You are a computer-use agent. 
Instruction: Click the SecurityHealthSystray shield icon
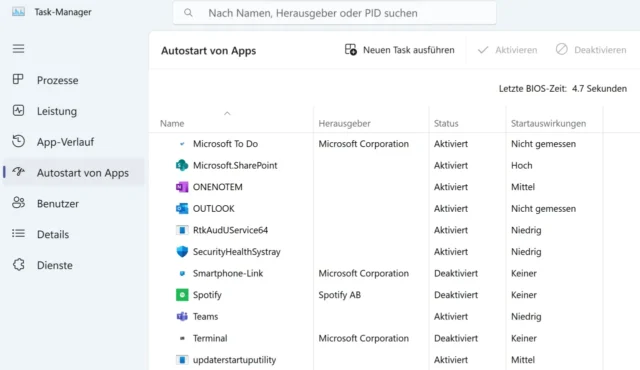[182, 251]
